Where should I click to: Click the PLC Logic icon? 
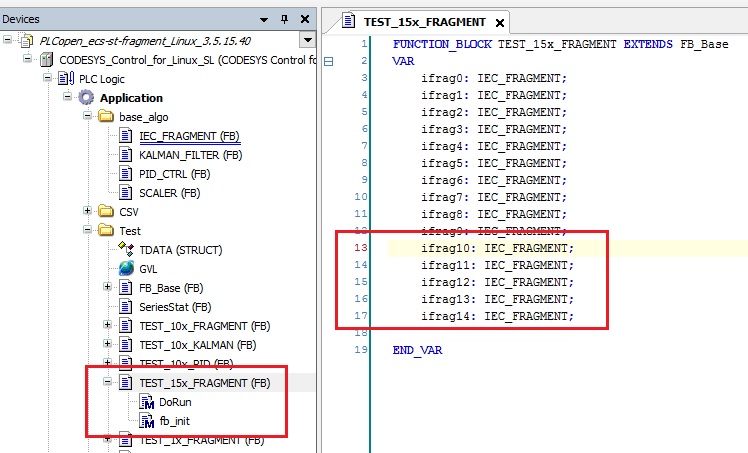click(x=66, y=78)
